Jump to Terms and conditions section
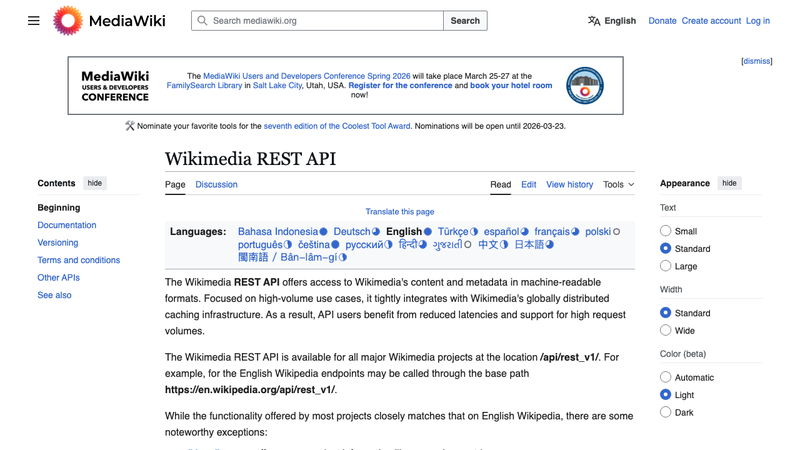This screenshot has height=450, width=800. (x=79, y=260)
